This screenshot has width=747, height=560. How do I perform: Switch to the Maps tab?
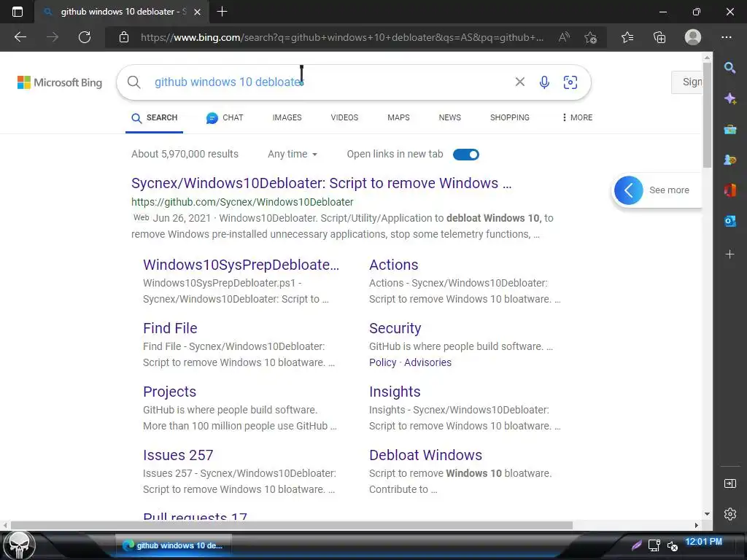pyautogui.click(x=398, y=117)
